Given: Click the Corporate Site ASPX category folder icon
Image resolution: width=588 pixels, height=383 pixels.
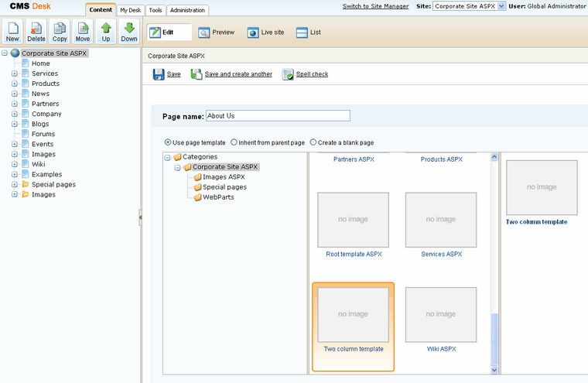Looking at the screenshot, I should pos(187,167).
